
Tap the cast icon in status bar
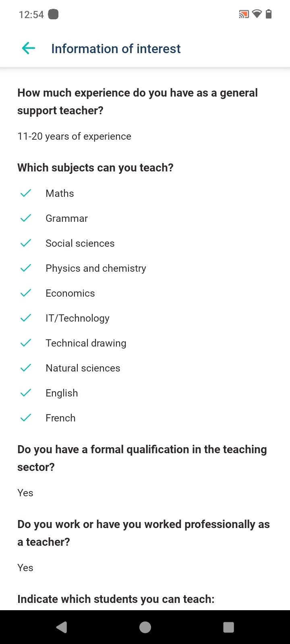pyautogui.click(x=244, y=15)
